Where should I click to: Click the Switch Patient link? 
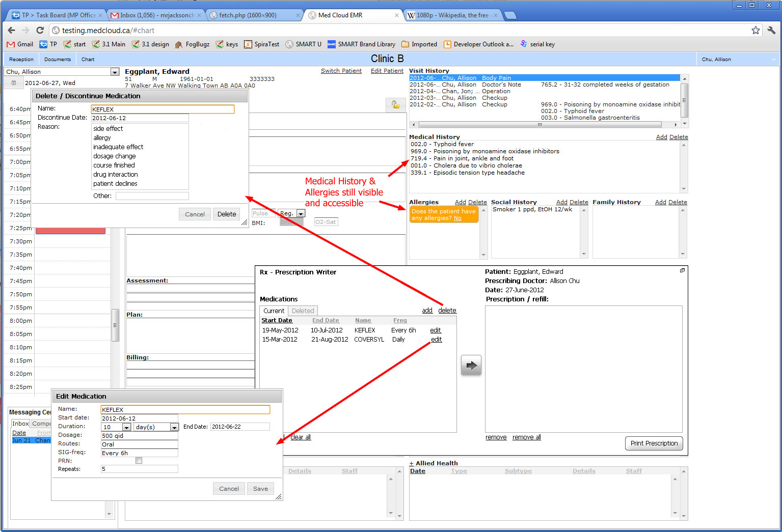click(x=341, y=71)
